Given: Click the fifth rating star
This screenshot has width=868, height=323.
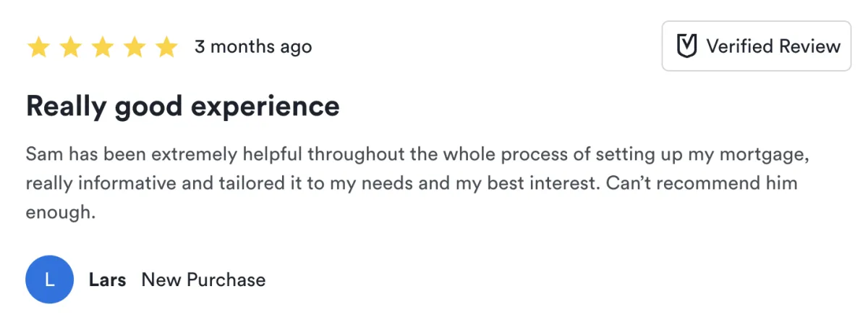Looking at the screenshot, I should click(167, 47).
